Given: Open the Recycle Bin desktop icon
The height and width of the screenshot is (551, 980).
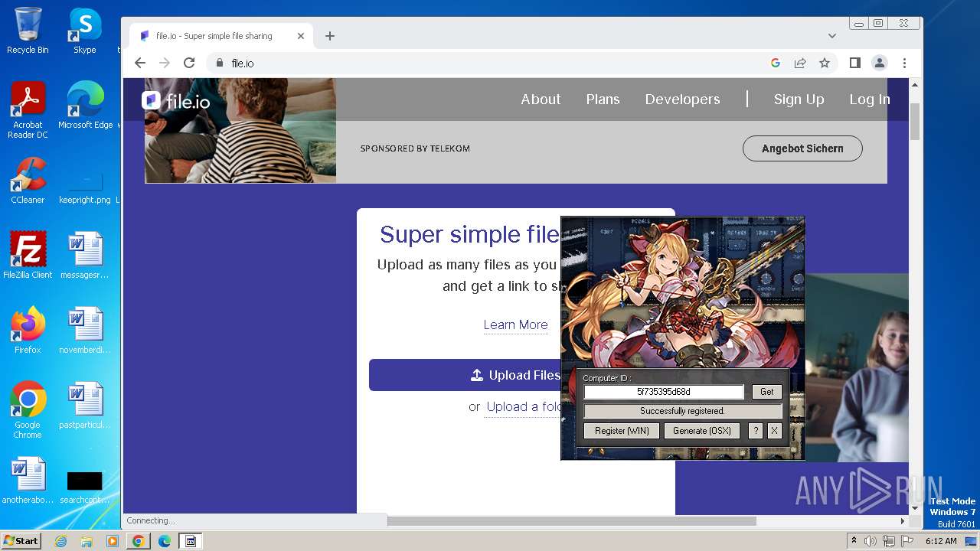Looking at the screenshot, I should point(28,31).
